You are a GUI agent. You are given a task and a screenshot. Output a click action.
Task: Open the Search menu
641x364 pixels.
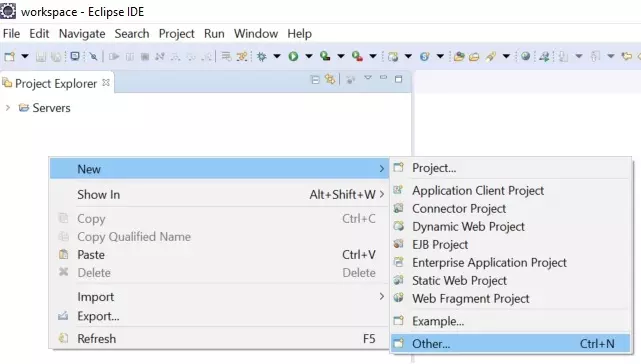(x=132, y=34)
